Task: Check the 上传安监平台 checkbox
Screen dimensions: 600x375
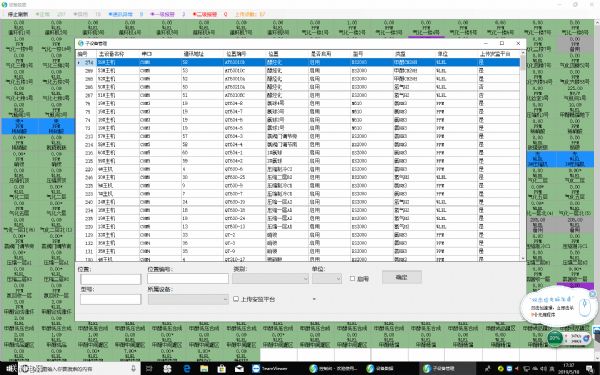Action: 236,299
